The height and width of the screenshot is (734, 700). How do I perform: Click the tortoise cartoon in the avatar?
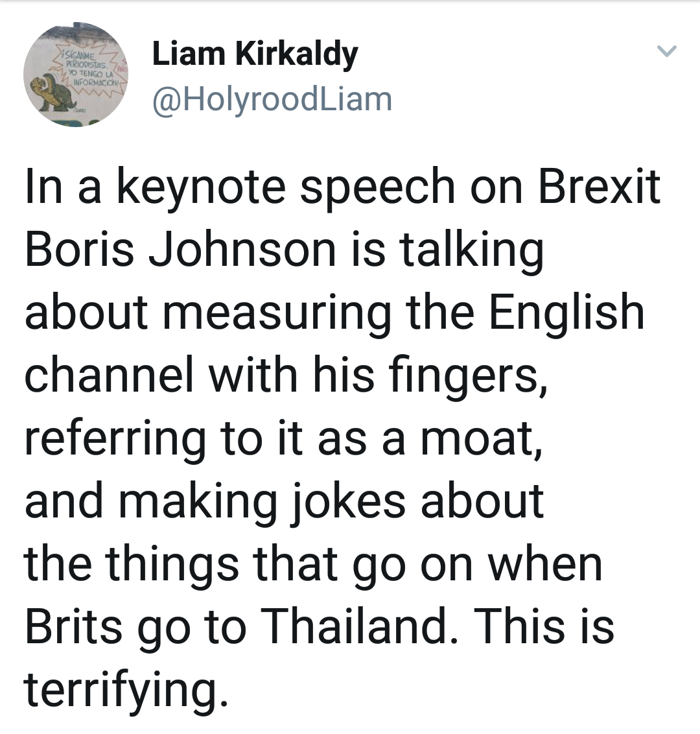point(53,93)
